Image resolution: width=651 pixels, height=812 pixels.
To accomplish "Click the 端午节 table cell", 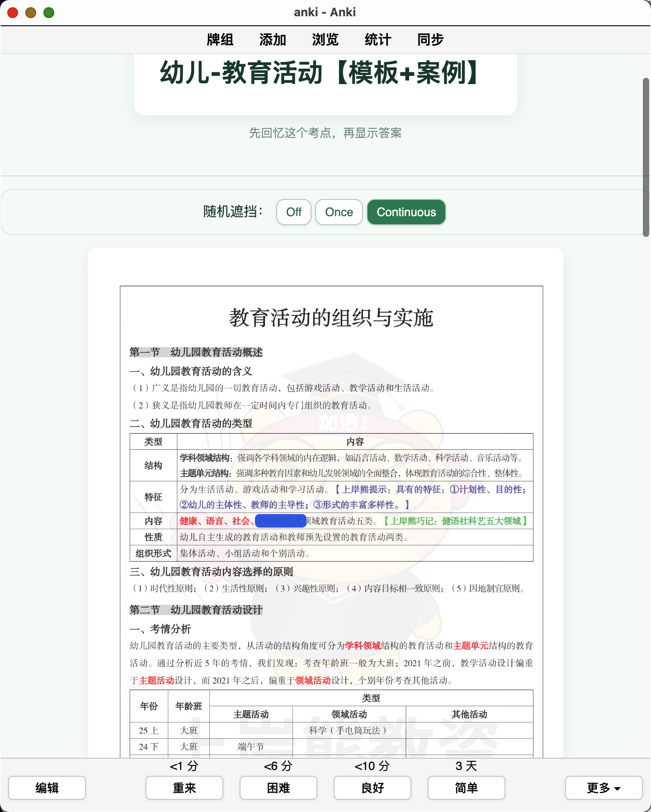I will tap(251, 747).
